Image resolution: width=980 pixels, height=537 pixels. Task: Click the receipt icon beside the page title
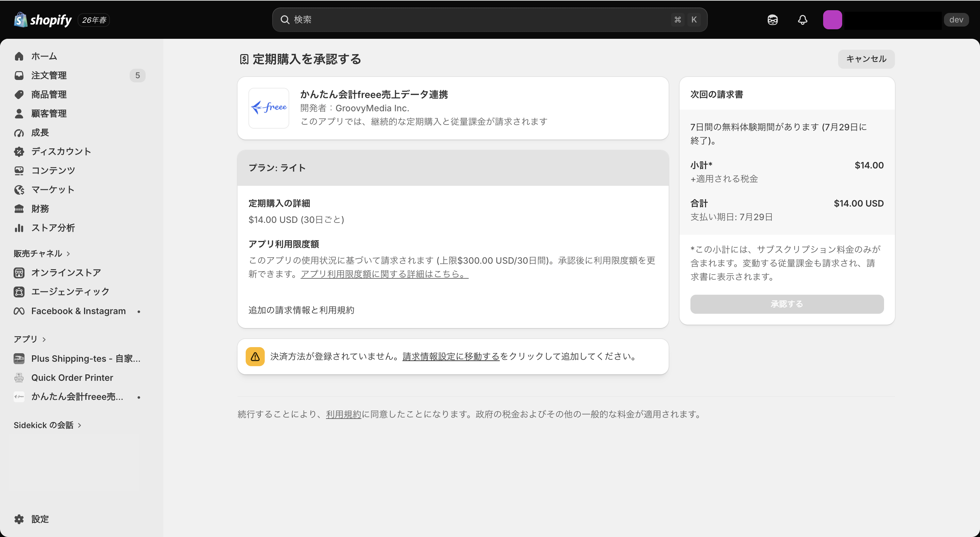pos(244,59)
